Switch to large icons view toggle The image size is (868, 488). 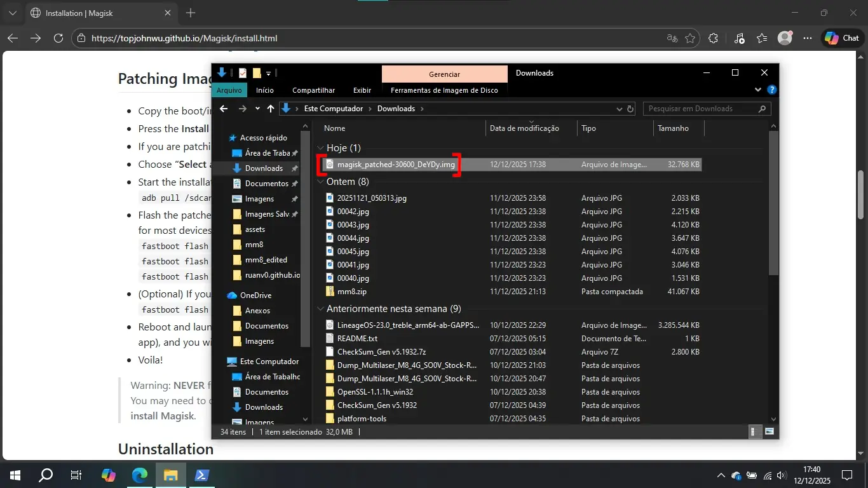[x=770, y=432]
